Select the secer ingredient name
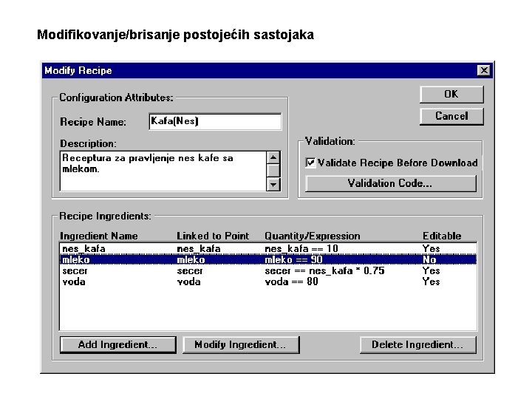The height and width of the screenshot is (399, 532). (x=75, y=271)
